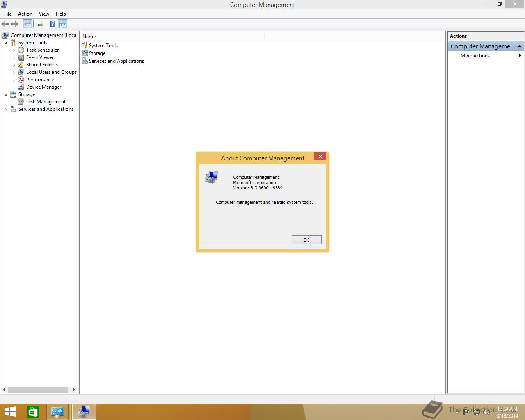
Task: Toggle the Show/Hide Console Tree toolbar icon
Action: click(27, 24)
